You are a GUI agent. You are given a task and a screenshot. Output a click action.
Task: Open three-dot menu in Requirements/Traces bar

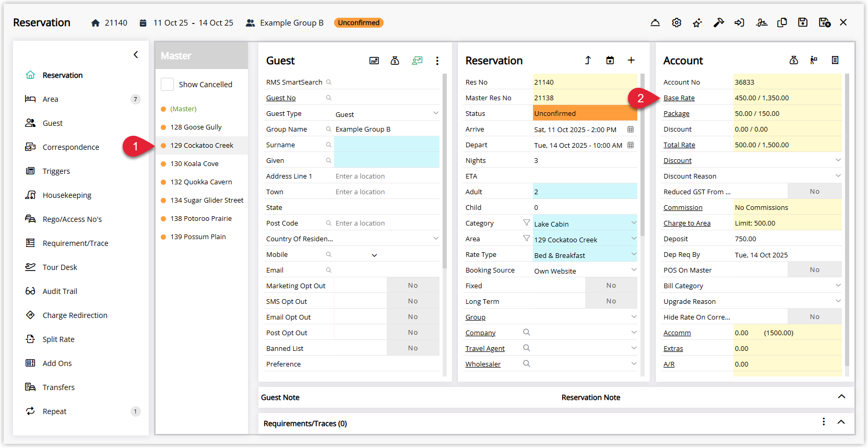(x=824, y=421)
